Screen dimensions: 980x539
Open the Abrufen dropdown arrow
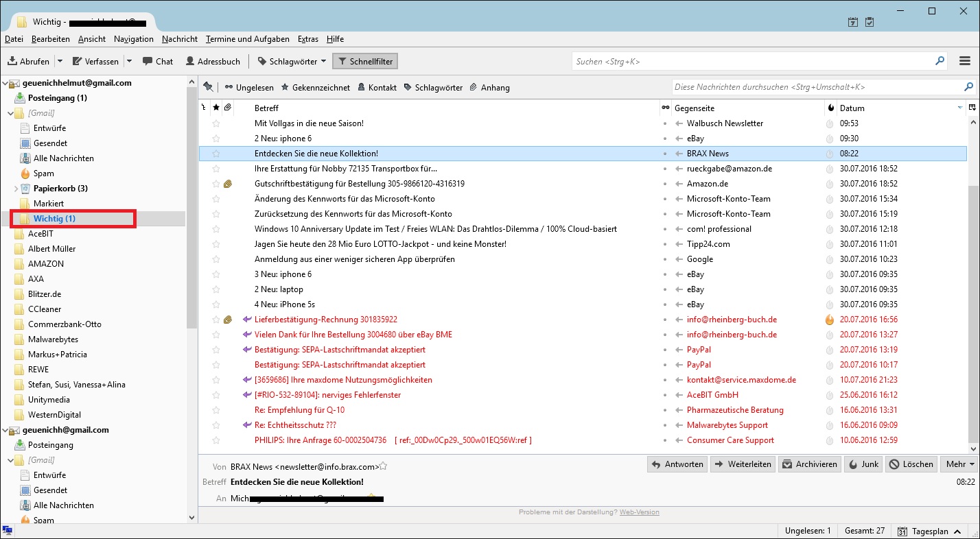(60, 61)
